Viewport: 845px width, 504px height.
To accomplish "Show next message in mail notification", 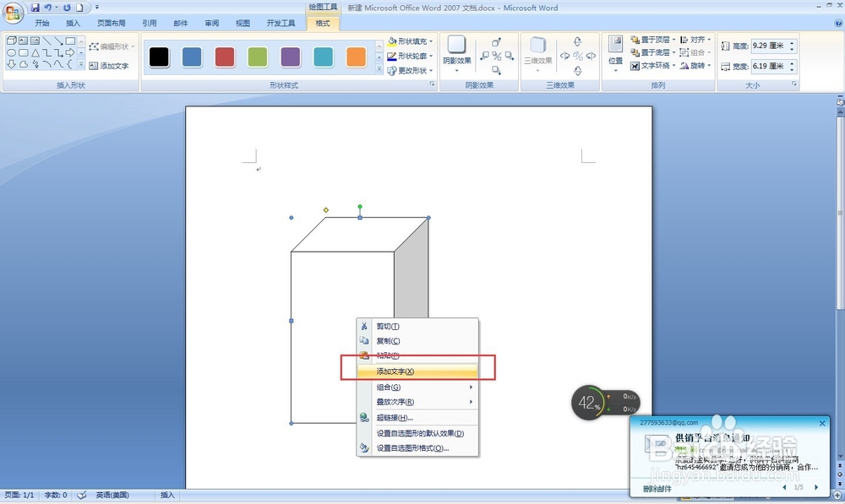I will click(816, 487).
